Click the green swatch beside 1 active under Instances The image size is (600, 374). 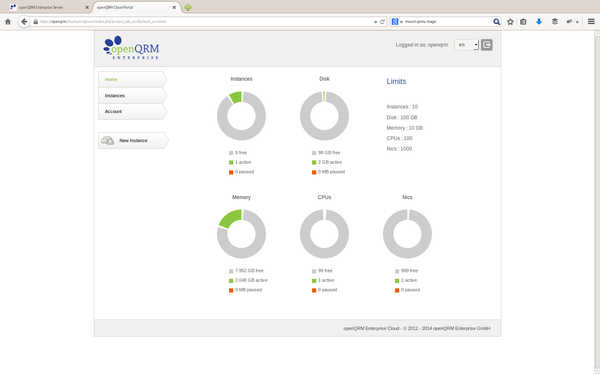[231, 163]
